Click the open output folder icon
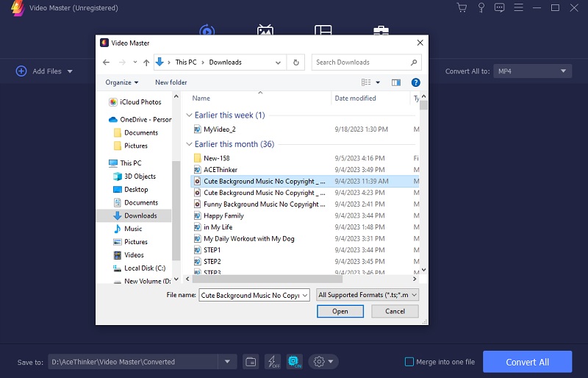 pos(251,362)
